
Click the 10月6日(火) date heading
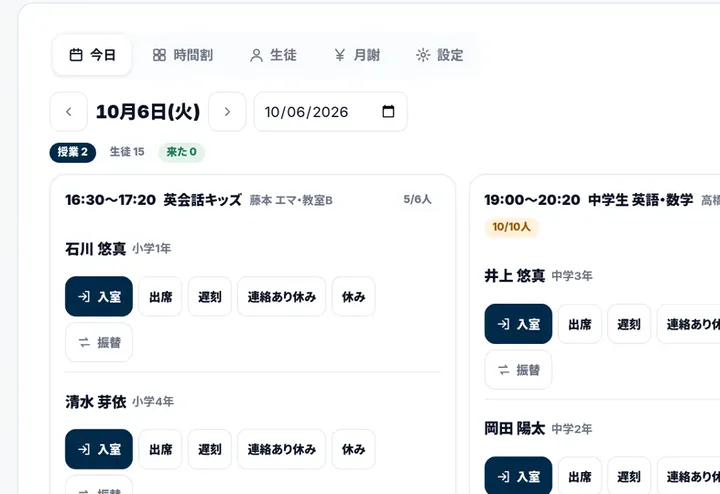(x=148, y=112)
